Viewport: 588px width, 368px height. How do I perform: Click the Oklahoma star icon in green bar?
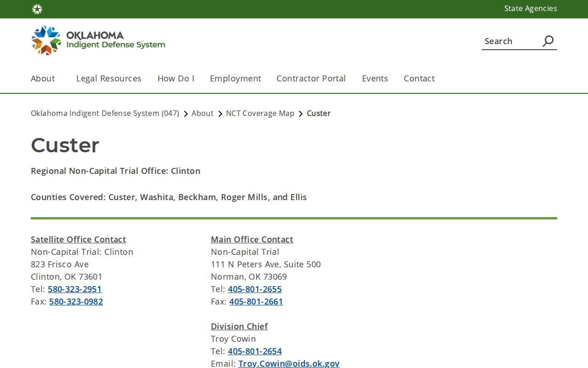pyautogui.click(x=37, y=9)
